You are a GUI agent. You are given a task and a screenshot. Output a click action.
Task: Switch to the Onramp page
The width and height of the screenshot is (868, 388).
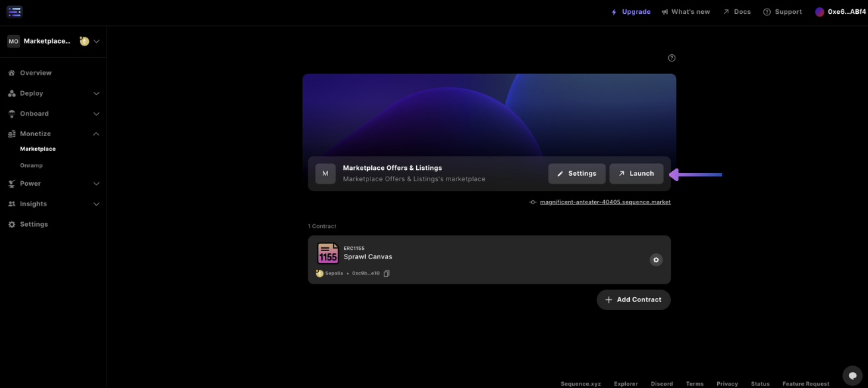31,165
